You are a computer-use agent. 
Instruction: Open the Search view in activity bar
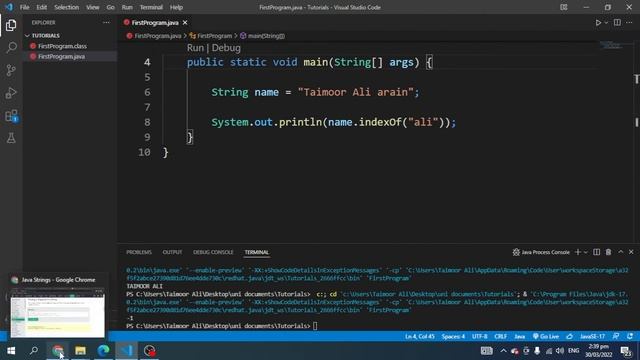click(x=11, y=48)
